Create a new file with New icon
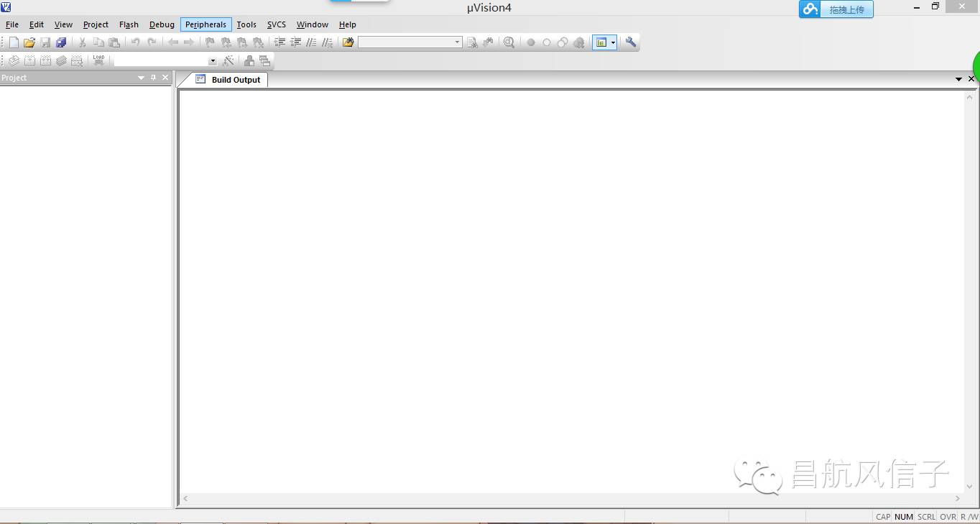Viewport: 980px width, 524px height. [x=14, y=42]
